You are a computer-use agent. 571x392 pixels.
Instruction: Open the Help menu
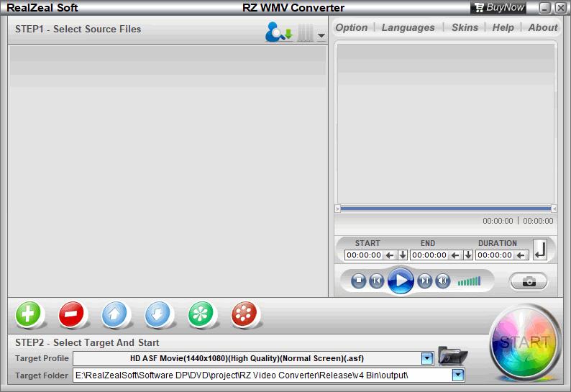coord(503,27)
